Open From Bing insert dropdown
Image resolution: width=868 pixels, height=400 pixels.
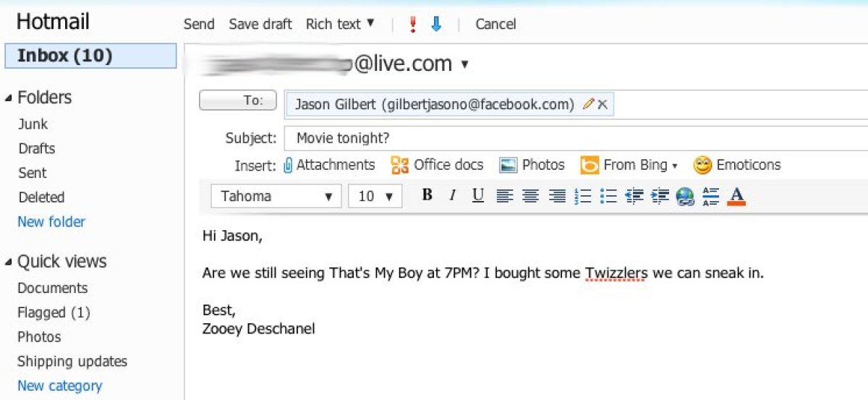point(629,165)
